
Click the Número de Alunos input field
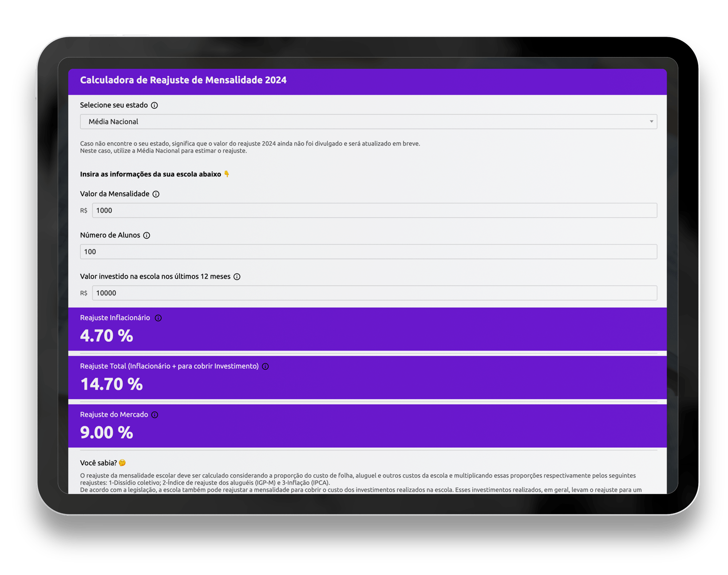coord(368,251)
